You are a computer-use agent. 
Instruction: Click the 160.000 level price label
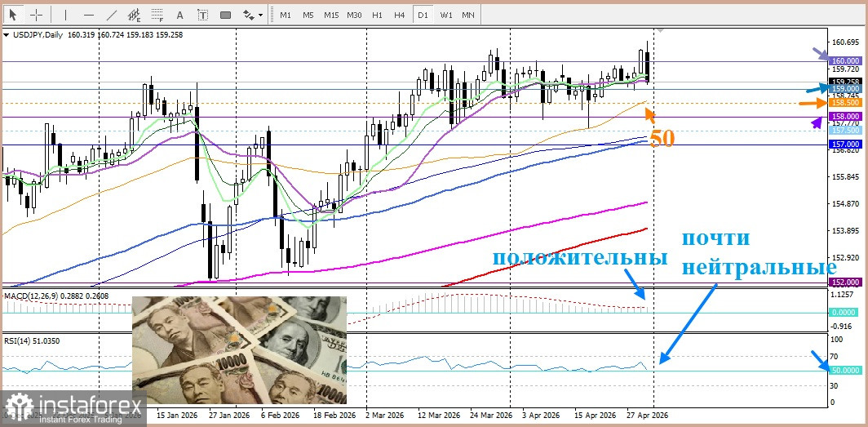click(x=844, y=60)
